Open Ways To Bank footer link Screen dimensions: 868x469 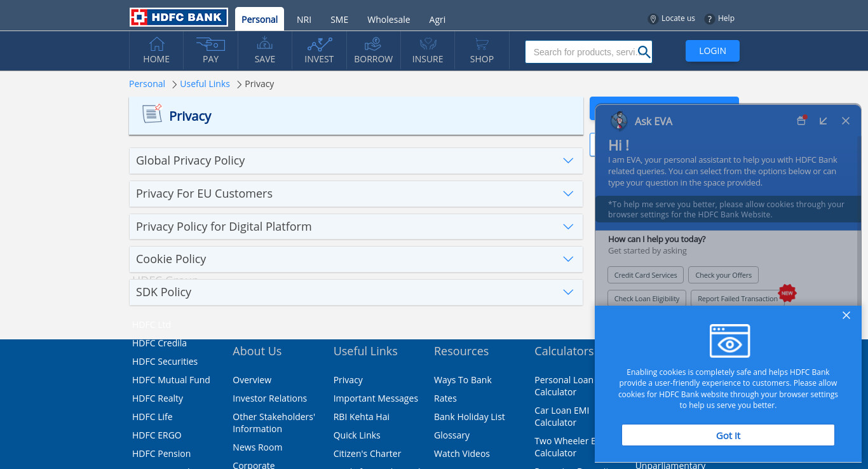pyautogui.click(x=463, y=380)
